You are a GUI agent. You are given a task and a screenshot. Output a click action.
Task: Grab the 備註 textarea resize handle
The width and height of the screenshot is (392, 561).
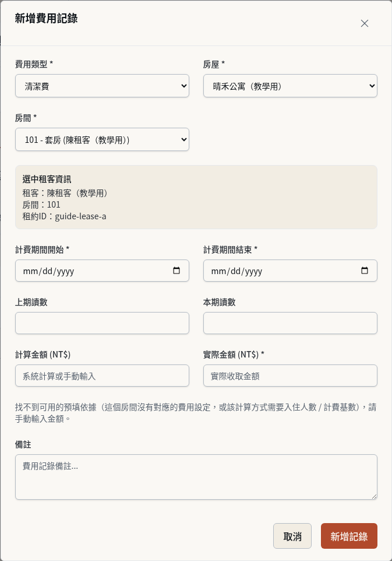point(374,496)
